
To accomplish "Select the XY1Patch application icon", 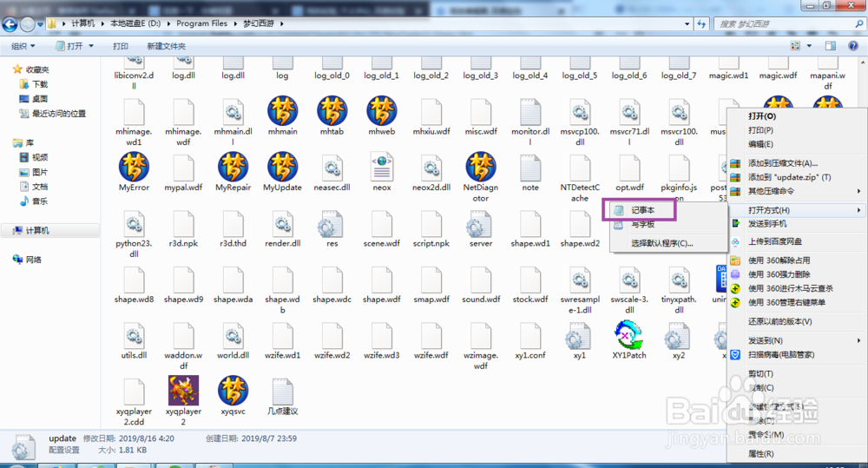I will (628, 335).
